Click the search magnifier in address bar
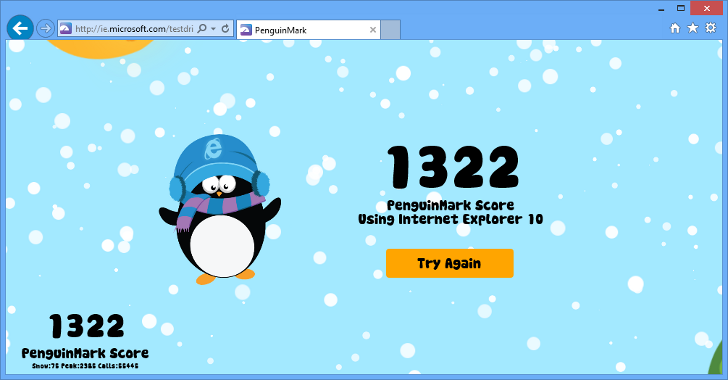The width and height of the screenshot is (728, 380). click(x=202, y=28)
